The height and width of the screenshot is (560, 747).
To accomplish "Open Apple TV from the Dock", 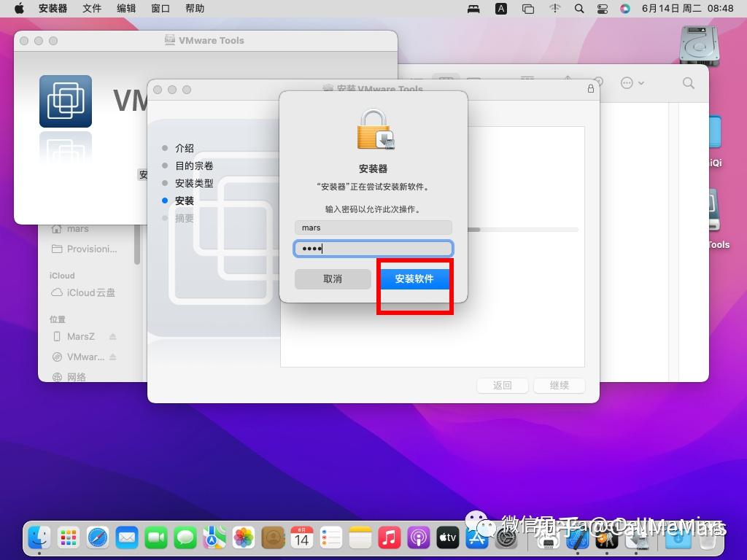I will tap(448, 538).
